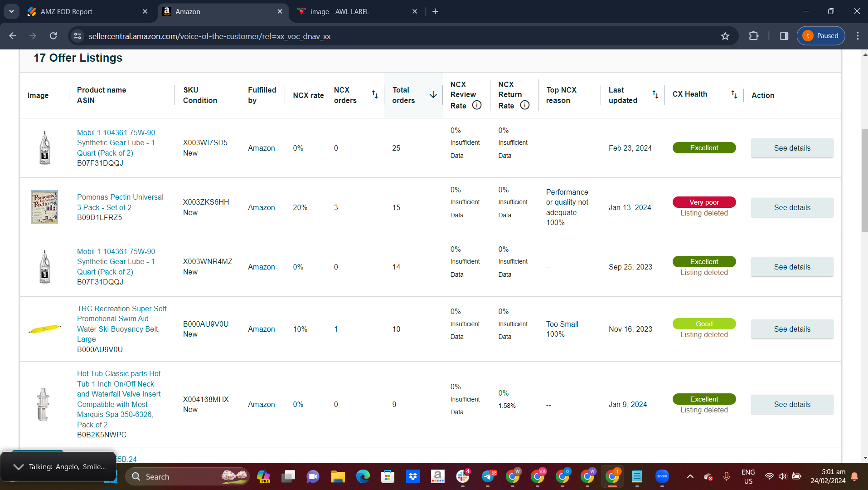Show info about NCX Review Rate

point(477,105)
